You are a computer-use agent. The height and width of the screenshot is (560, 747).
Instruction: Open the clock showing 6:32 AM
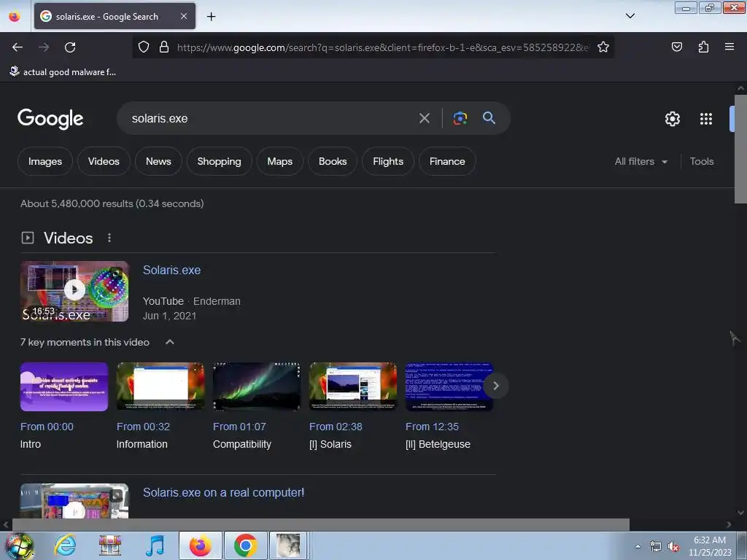[709, 546]
